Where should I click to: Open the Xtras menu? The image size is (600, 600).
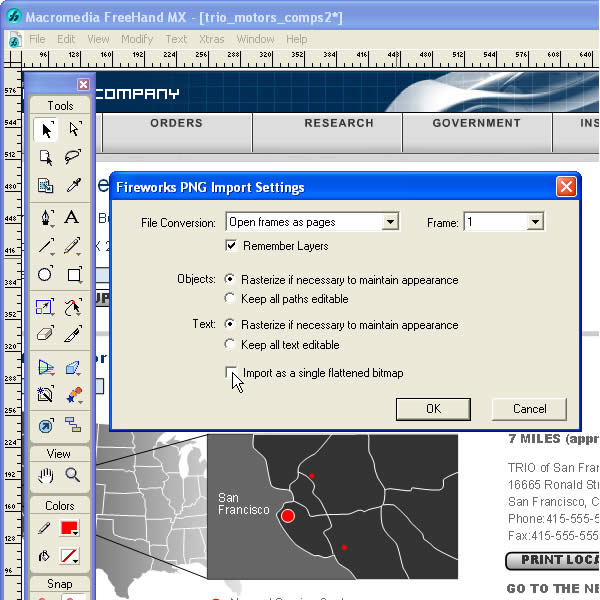click(x=212, y=39)
